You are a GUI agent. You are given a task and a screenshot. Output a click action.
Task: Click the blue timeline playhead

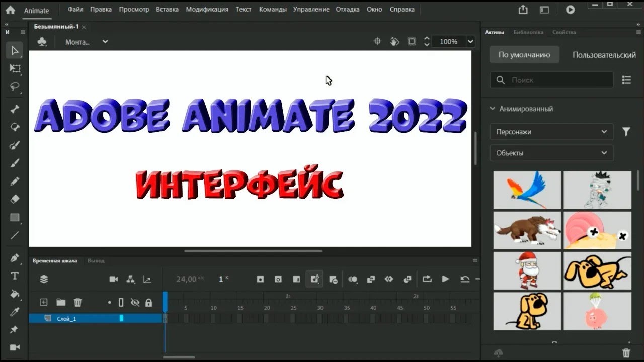click(x=165, y=302)
